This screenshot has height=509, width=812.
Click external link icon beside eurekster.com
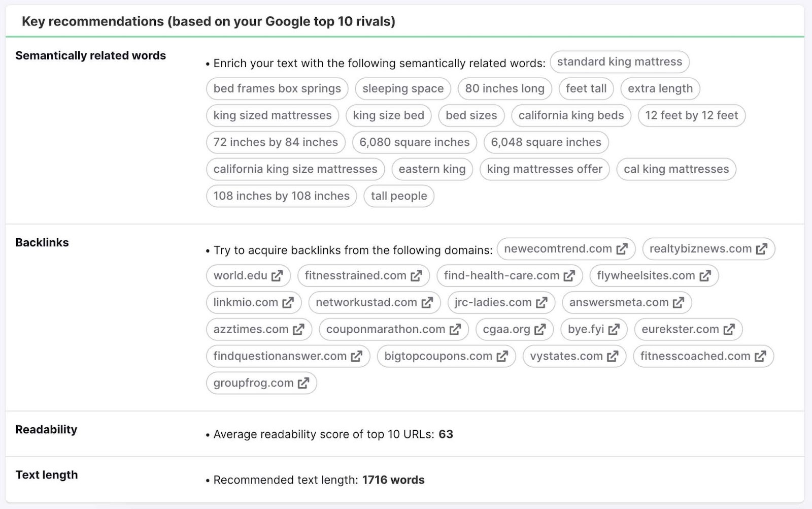tap(729, 330)
